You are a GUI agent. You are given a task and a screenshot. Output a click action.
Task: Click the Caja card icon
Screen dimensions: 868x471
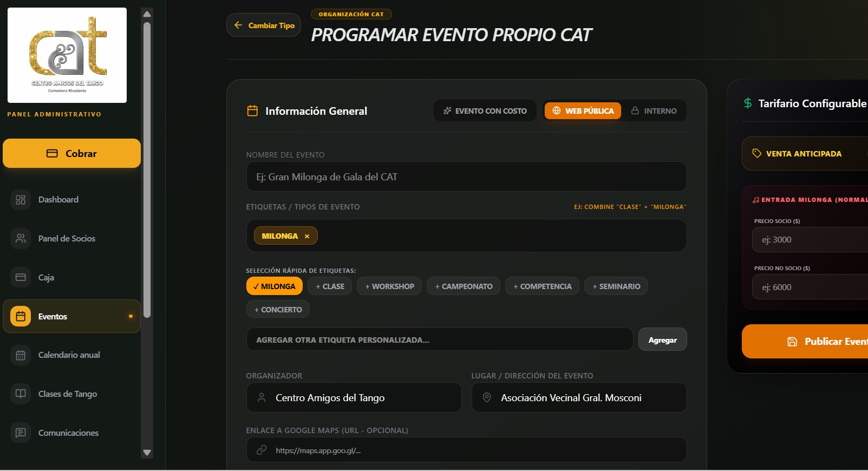click(21, 277)
